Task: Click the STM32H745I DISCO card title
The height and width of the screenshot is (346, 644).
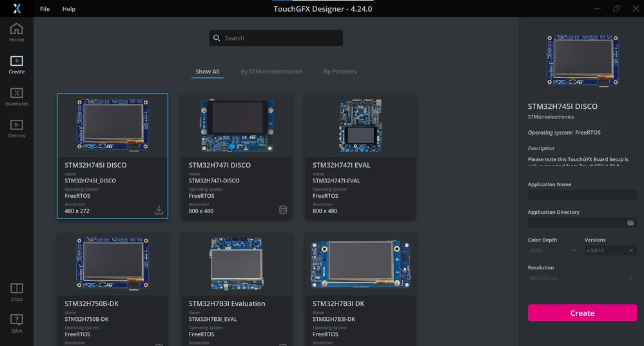Action: pyautogui.click(x=95, y=165)
